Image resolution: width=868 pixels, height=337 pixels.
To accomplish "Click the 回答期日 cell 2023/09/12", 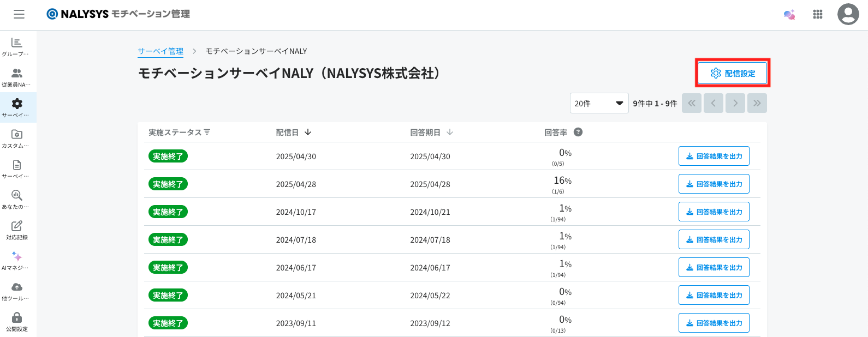I will 430,323.
